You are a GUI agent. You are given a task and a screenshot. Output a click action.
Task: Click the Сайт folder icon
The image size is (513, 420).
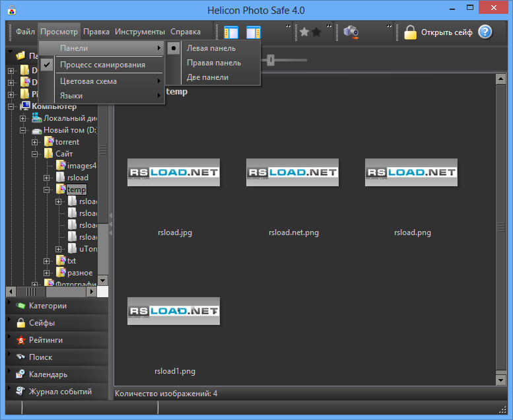48,153
